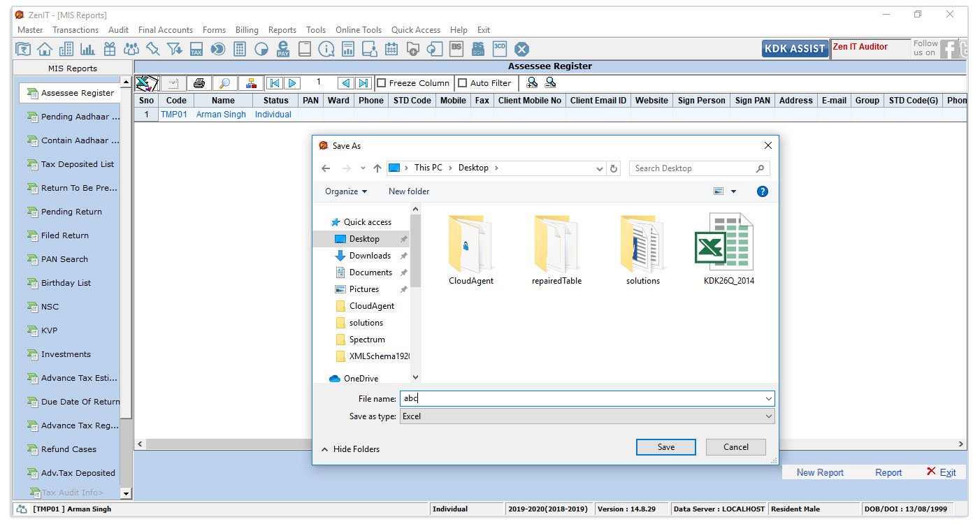Image resolution: width=980 pixels, height=524 pixels.
Task: Open the Quick Access menu
Action: 415,30
